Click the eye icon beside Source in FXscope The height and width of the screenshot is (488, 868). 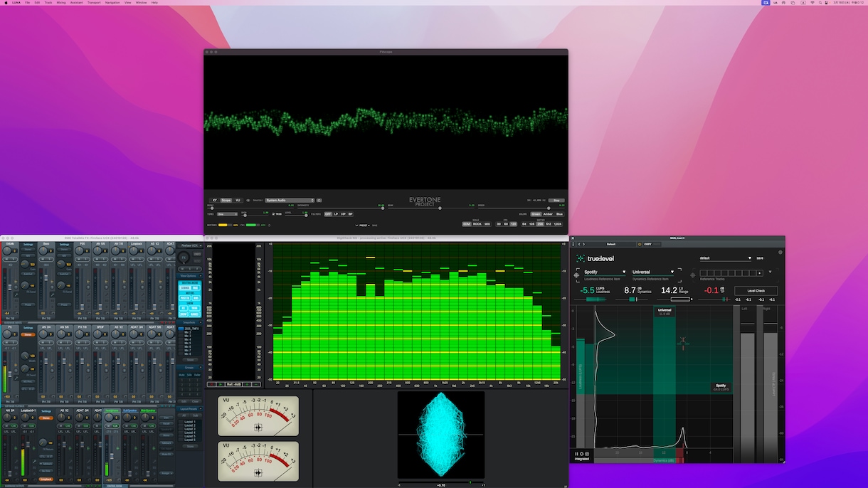click(x=248, y=201)
